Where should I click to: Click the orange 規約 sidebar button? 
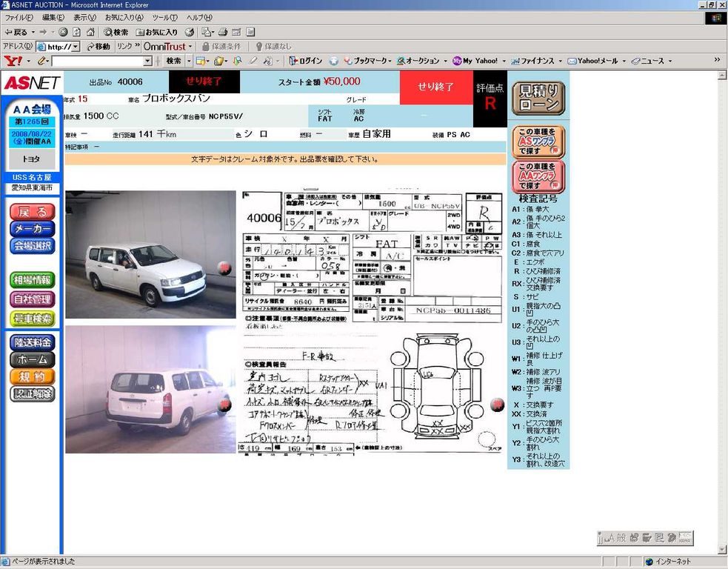click(33, 376)
